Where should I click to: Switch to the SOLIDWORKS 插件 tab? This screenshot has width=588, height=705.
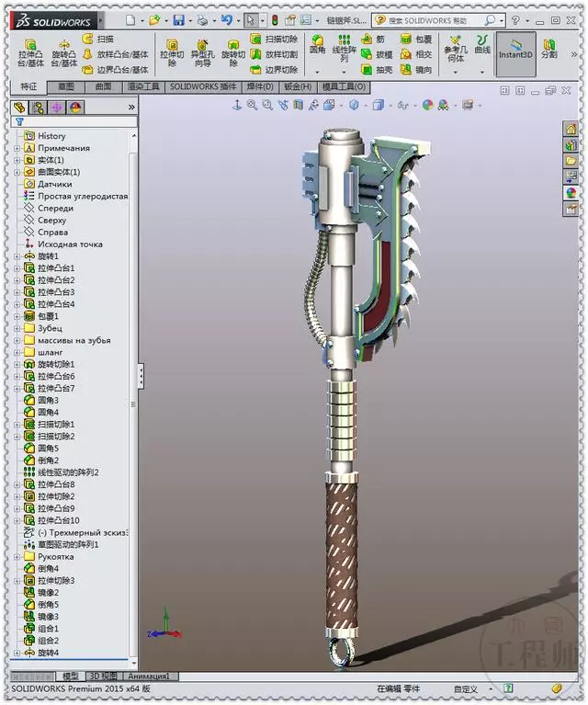203,86
